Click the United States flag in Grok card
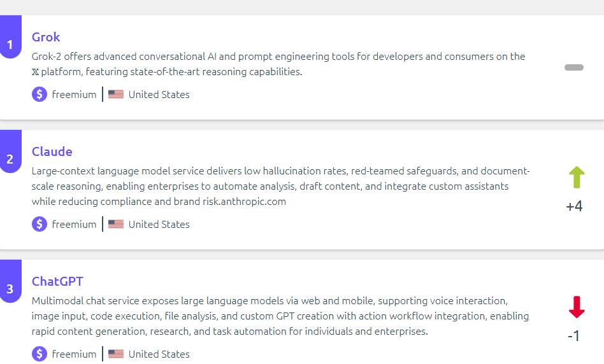The image size is (604, 364). pyautogui.click(x=115, y=94)
